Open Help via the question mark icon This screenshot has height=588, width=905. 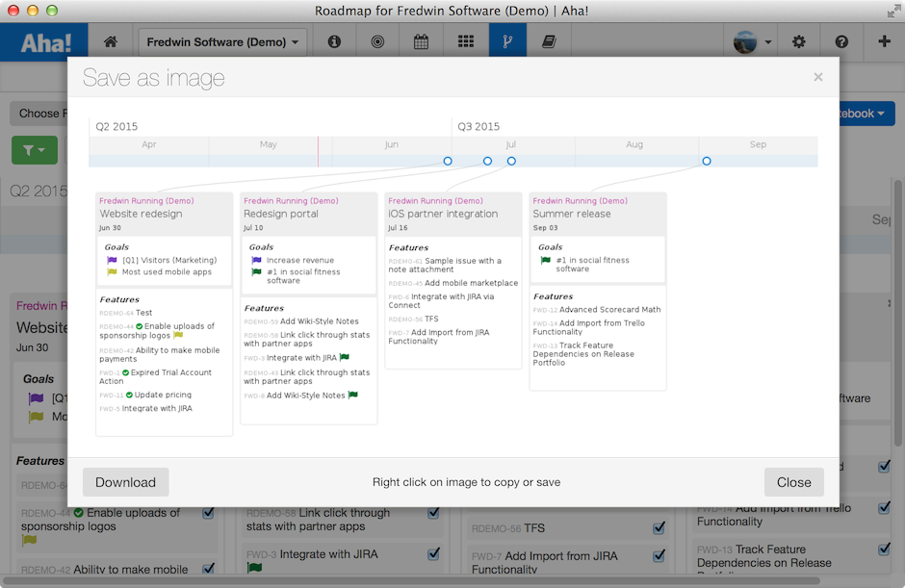click(x=841, y=41)
